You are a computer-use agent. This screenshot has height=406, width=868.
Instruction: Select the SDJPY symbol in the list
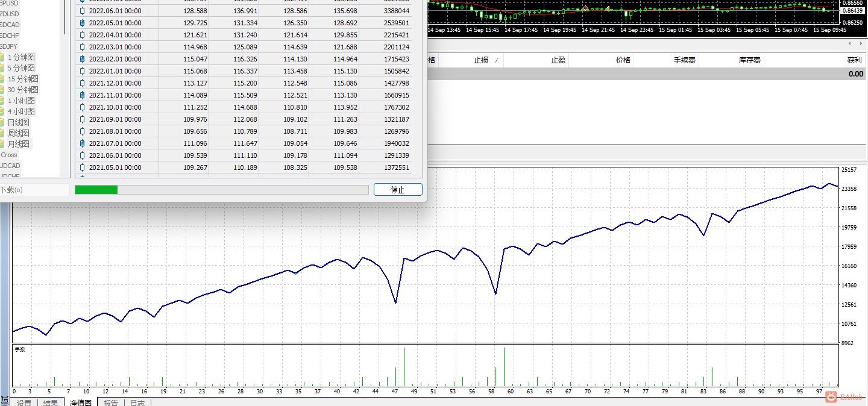[x=9, y=46]
